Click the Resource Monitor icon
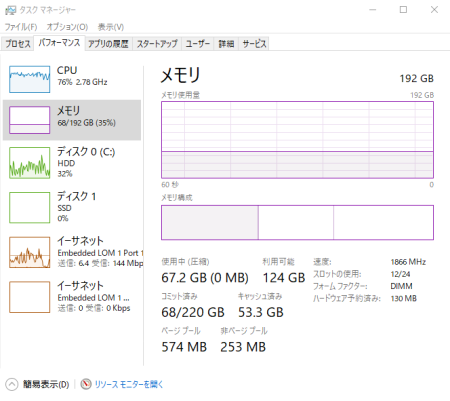Screen dimensions: 450x401 (86, 384)
